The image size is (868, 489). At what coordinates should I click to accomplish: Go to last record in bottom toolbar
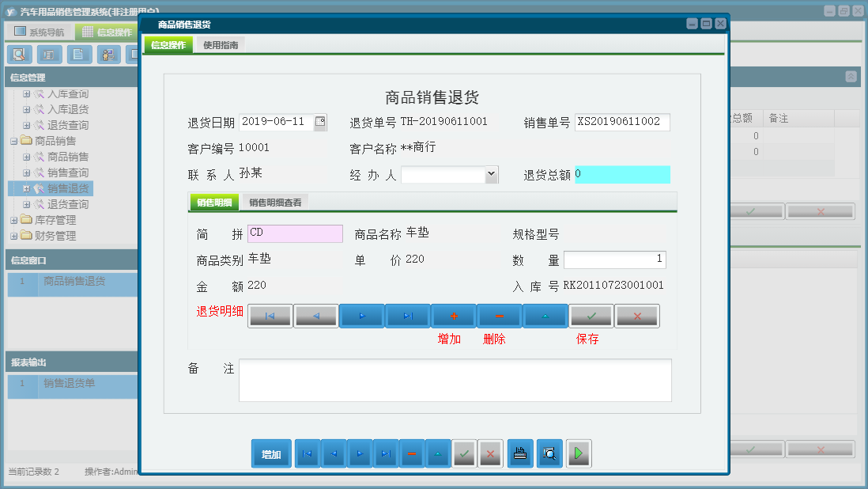pyautogui.click(x=386, y=453)
